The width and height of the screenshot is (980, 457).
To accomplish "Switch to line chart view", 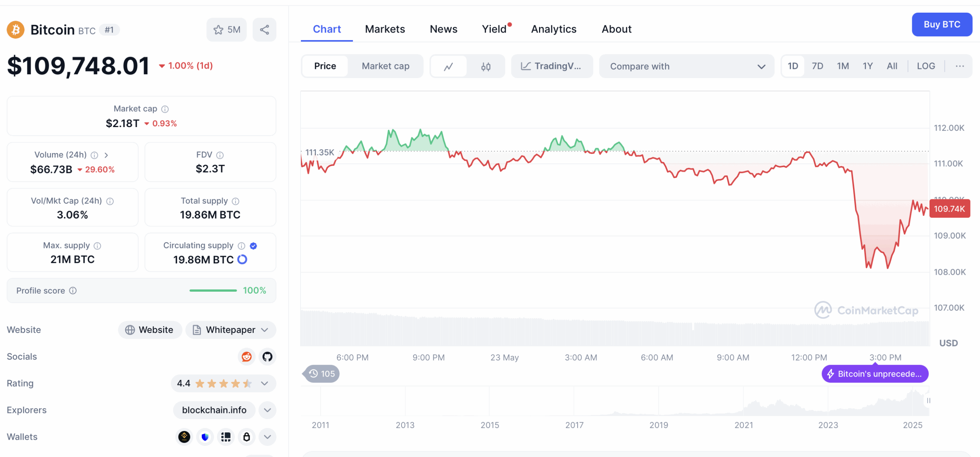I will 448,67.
